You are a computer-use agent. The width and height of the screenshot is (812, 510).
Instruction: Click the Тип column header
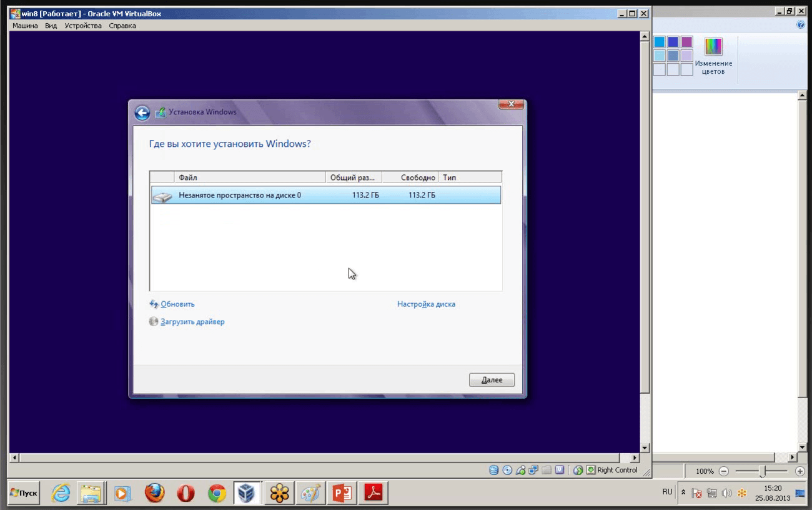pyautogui.click(x=470, y=177)
